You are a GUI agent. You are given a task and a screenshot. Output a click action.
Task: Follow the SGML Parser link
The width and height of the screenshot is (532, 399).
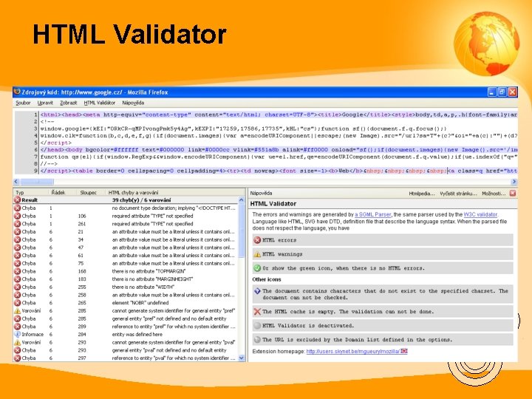point(373,214)
